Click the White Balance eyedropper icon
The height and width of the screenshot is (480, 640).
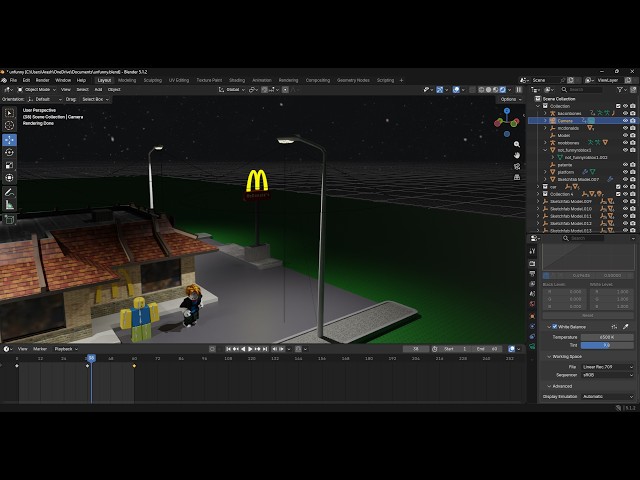tap(626, 327)
